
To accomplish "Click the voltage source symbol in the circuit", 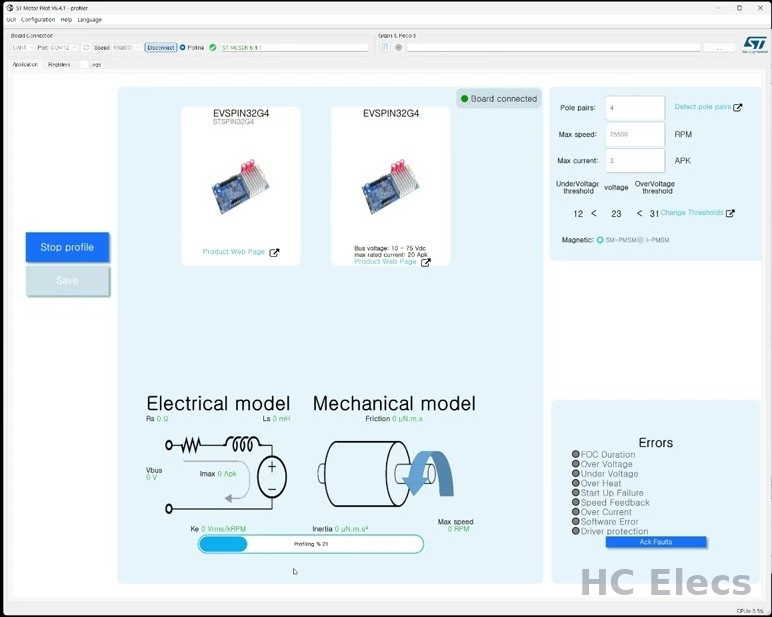I will pyautogui.click(x=272, y=477).
